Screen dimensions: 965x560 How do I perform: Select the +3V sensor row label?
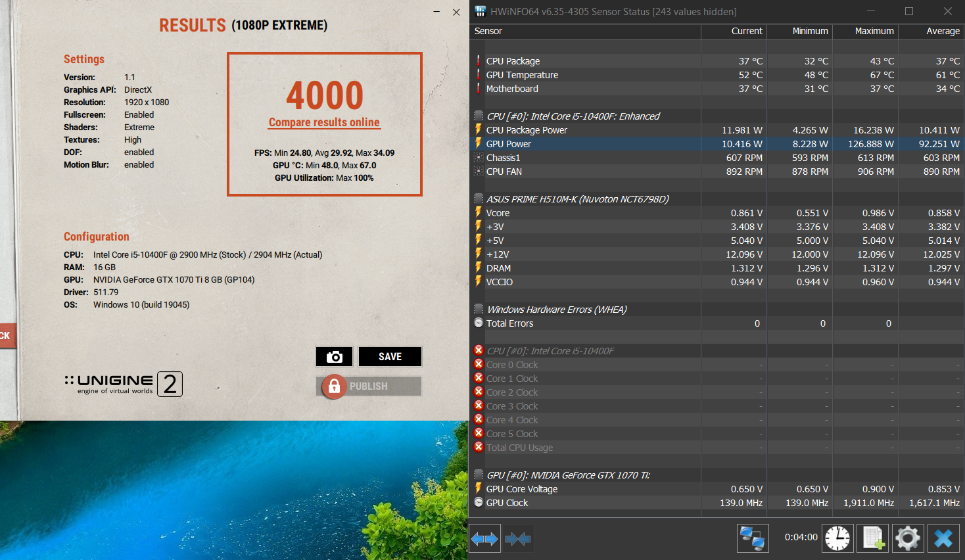[x=495, y=227]
